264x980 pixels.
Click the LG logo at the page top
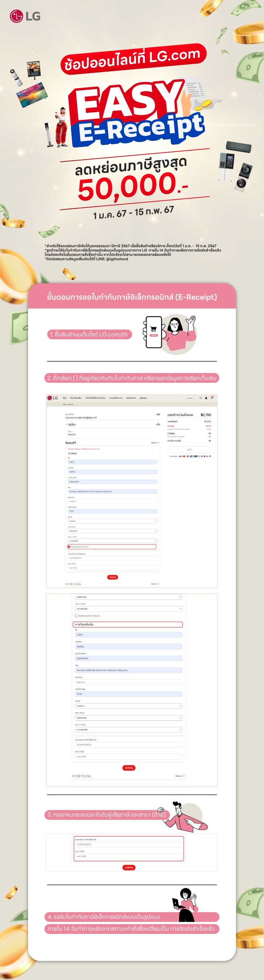coord(25,16)
